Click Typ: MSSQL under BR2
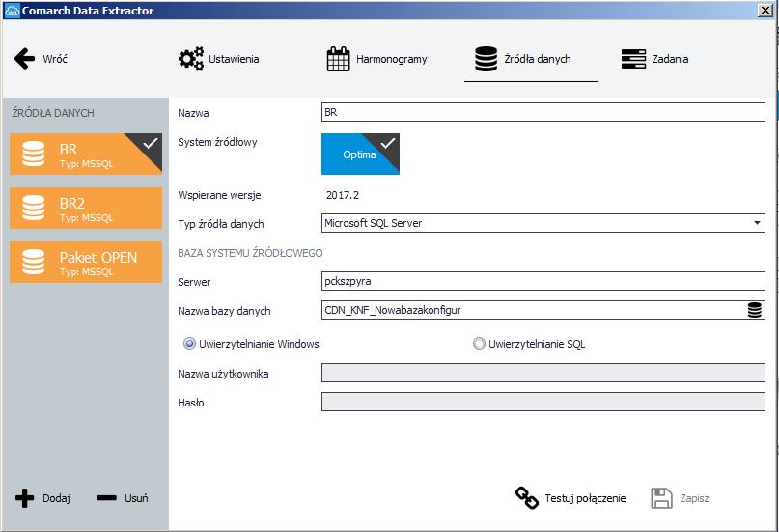Image resolution: width=779 pixels, height=532 pixels. [87, 218]
